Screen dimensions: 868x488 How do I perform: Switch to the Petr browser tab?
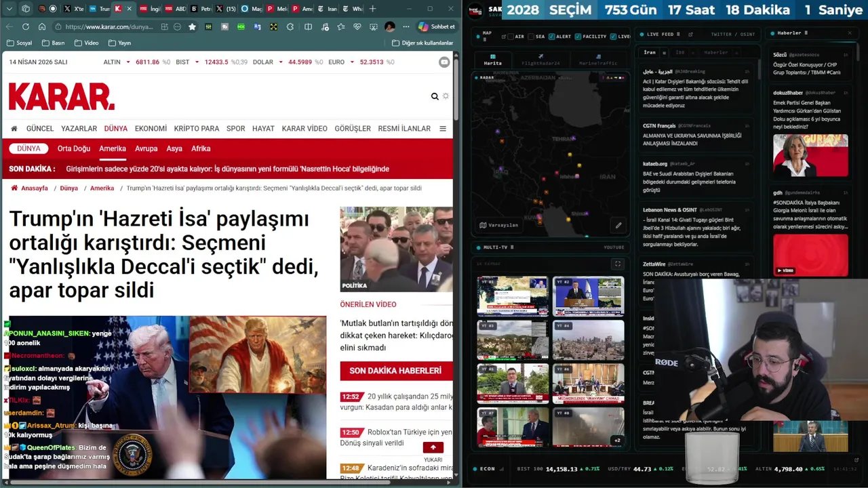(x=201, y=9)
